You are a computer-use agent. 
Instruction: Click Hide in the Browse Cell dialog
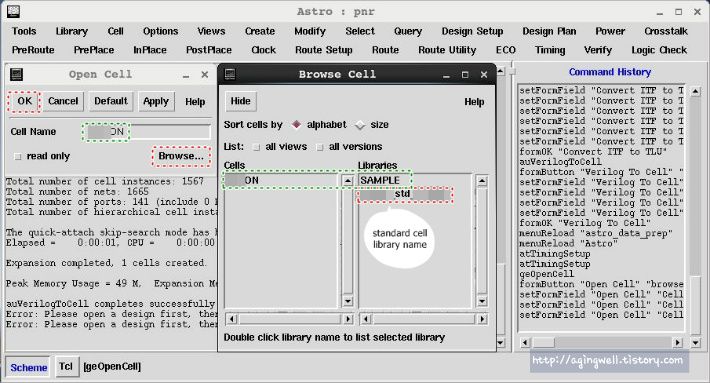coord(240,101)
